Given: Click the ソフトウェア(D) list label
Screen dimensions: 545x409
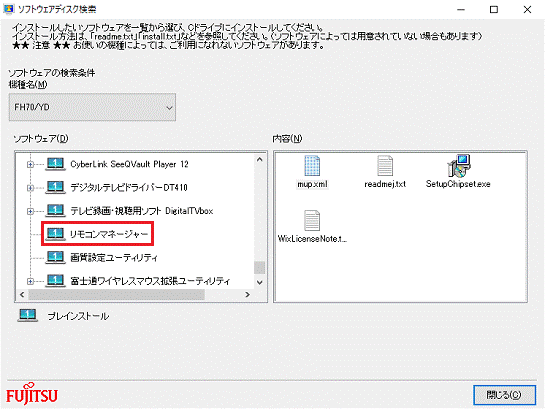Looking at the screenshot, I should coord(41,139).
